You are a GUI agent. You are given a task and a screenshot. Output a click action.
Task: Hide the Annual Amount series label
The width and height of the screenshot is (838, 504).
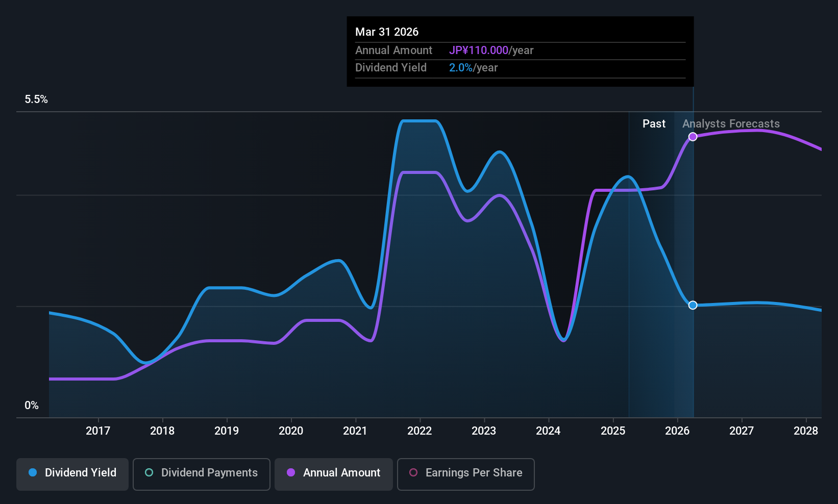pos(341,472)
